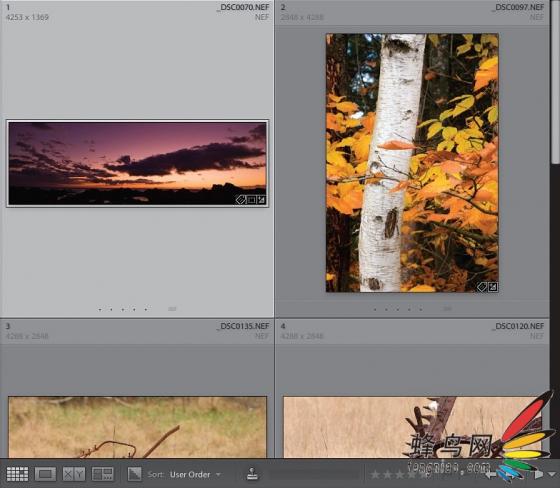Click the grid vertical scrollbar thumb
This screenshot has height=488, width=560.
click(556, 82)
